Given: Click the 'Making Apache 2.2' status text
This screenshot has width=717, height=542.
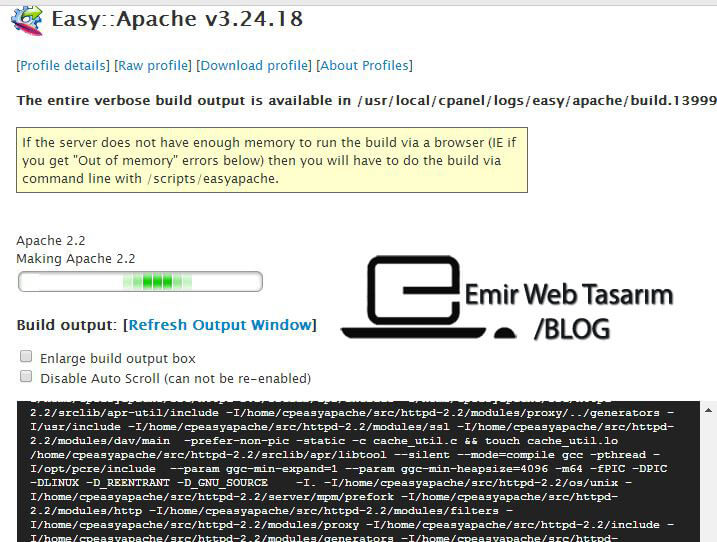Looking at the screenshot, I should coord(76,258).
